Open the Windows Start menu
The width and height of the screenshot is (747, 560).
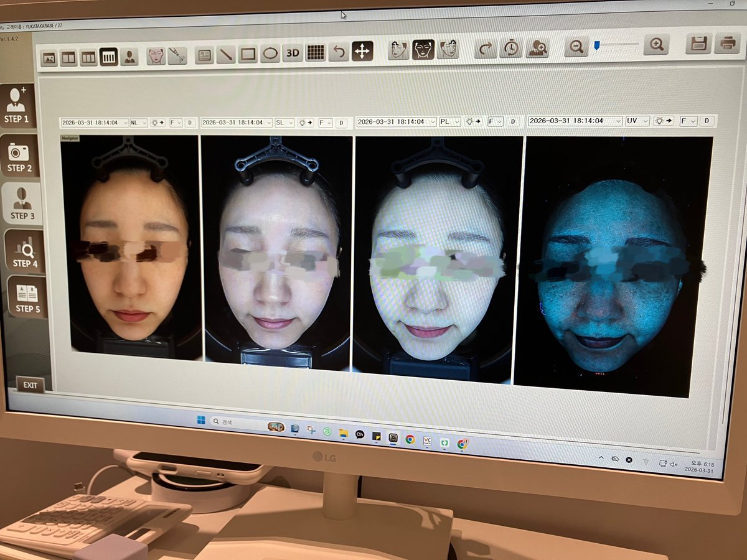(x=202, y=421)
